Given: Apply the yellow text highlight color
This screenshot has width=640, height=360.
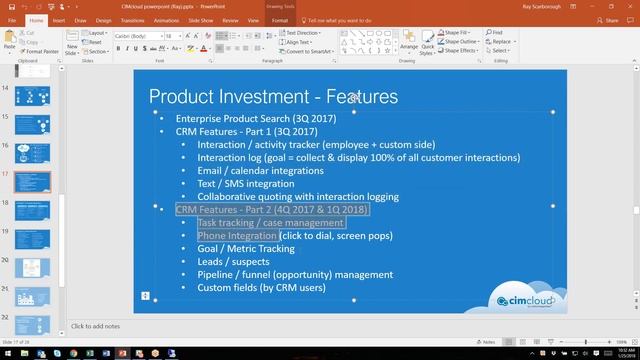Looking at the screenshot, I should point(190,49).
